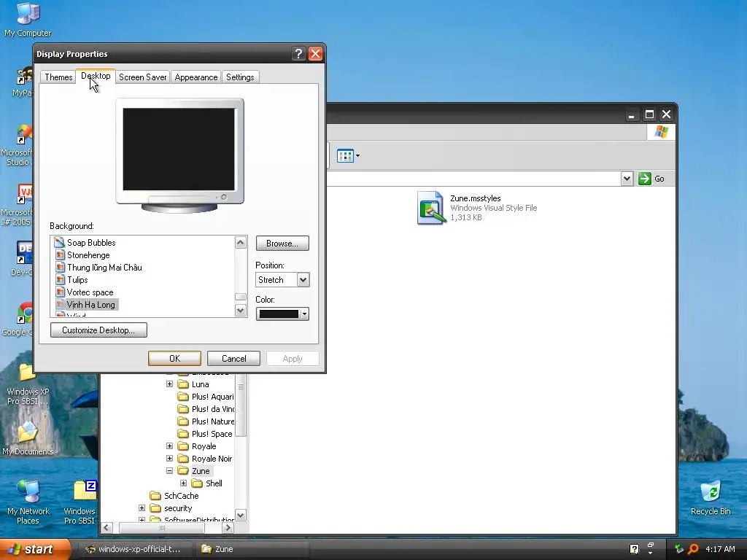Expand the Luna folder node
The height and width of the screenshot is (560, 747).
coord(169,384)
